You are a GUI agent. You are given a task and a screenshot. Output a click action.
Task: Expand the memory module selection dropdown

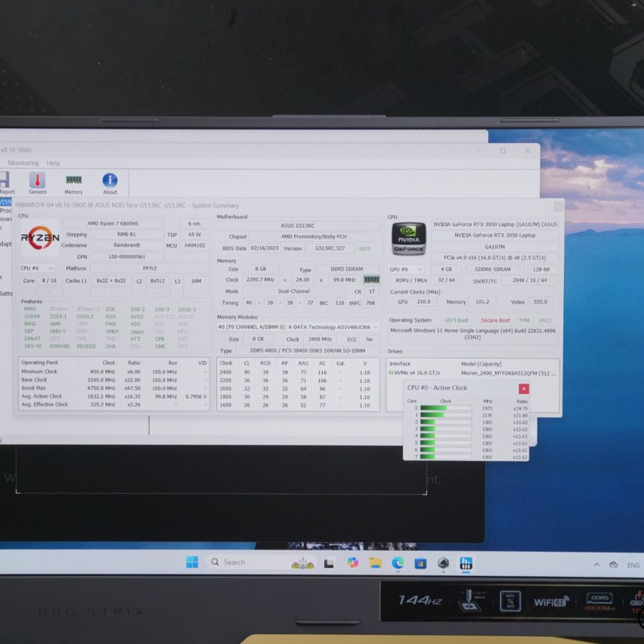298,327
